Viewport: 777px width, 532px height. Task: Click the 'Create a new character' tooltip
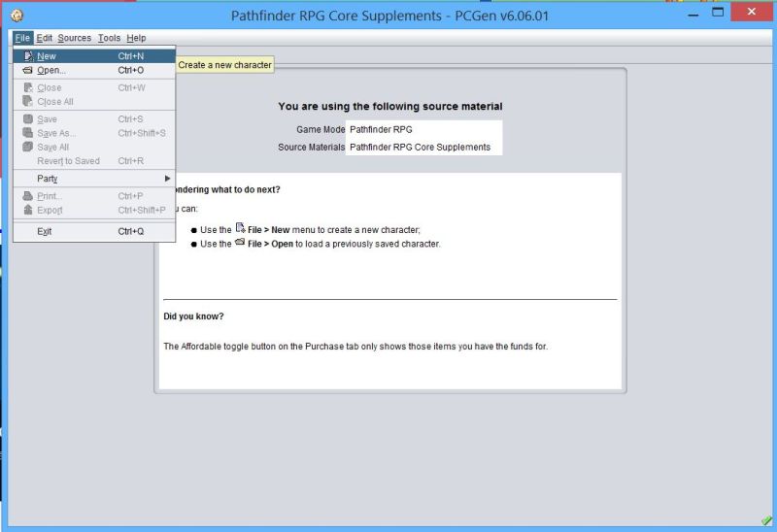225,64
